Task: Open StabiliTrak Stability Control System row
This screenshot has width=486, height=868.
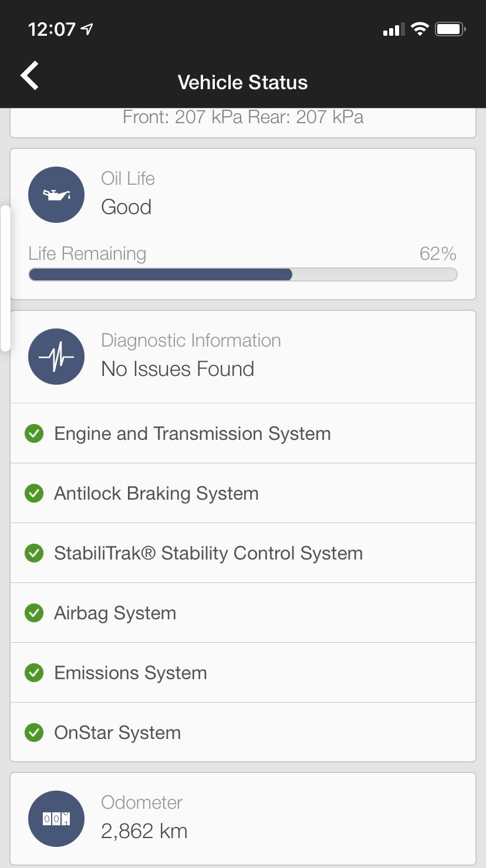Action: point(243,553)
